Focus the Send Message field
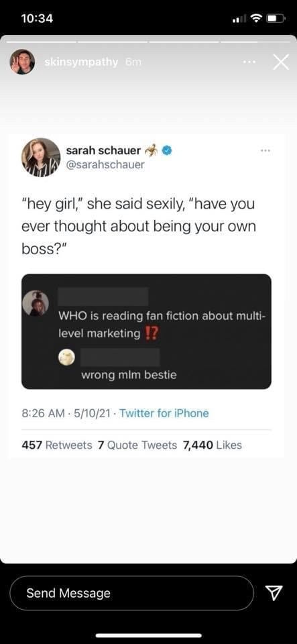This screenshot has width=297, height=644. coord(131,592)
